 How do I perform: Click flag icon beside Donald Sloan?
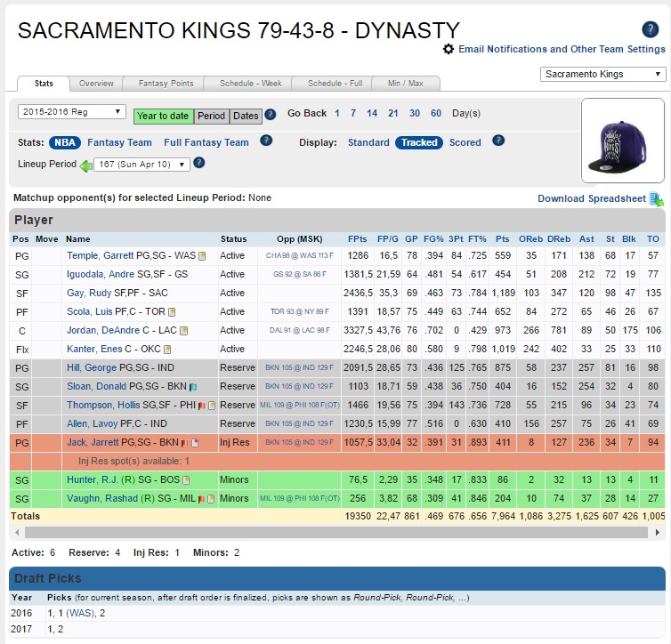pyautogui.click(x=193, y=387)
